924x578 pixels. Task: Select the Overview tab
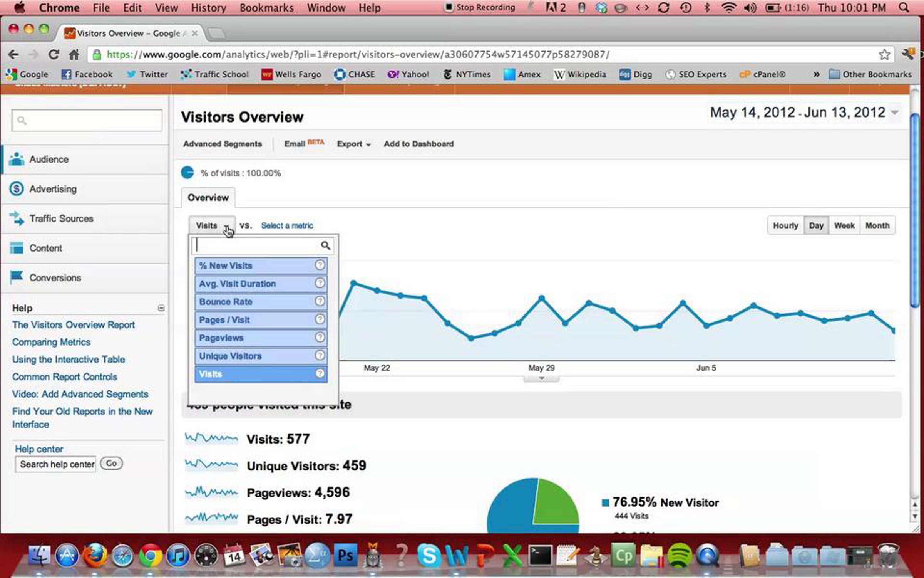[208, 198]
